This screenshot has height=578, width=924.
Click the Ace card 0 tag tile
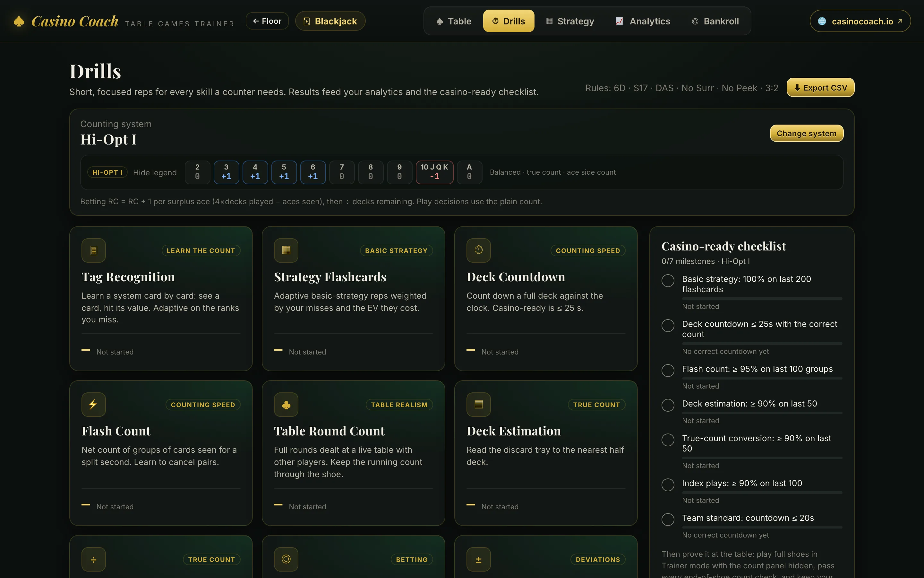coord(469,172)
